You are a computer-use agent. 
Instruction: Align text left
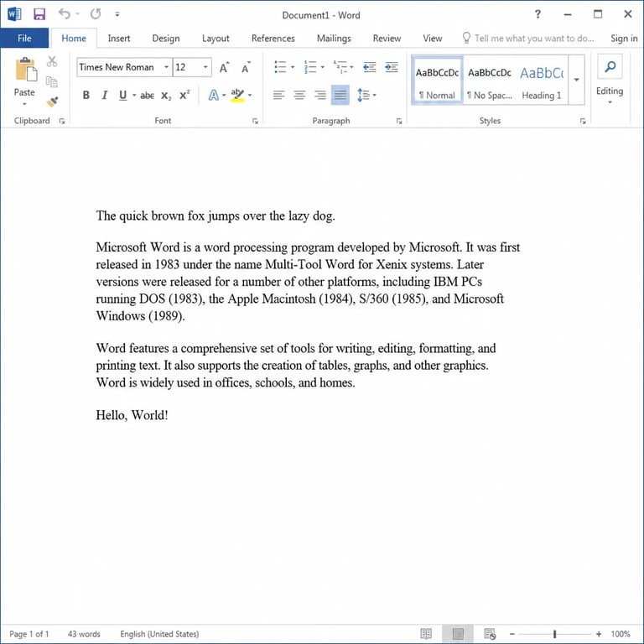pos(279,96)
